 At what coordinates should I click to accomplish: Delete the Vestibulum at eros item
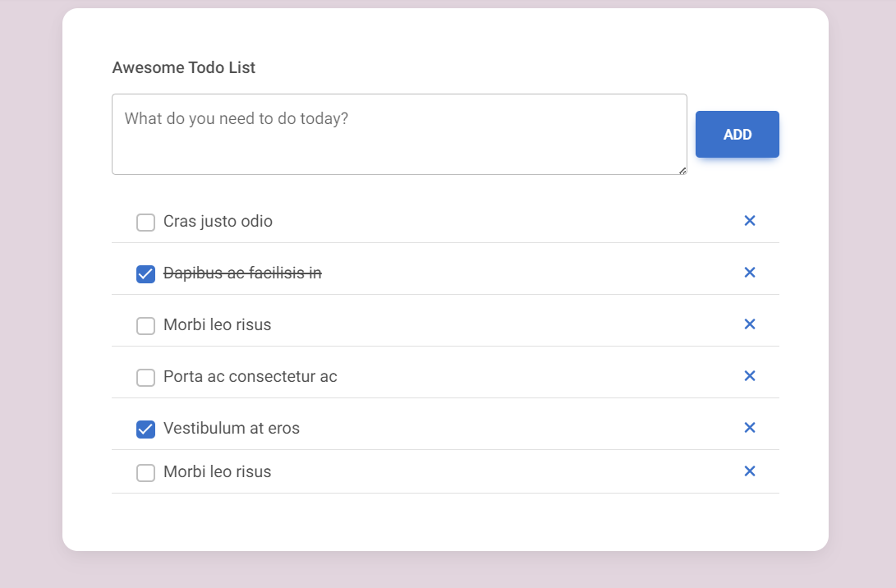tap(750, 427)
